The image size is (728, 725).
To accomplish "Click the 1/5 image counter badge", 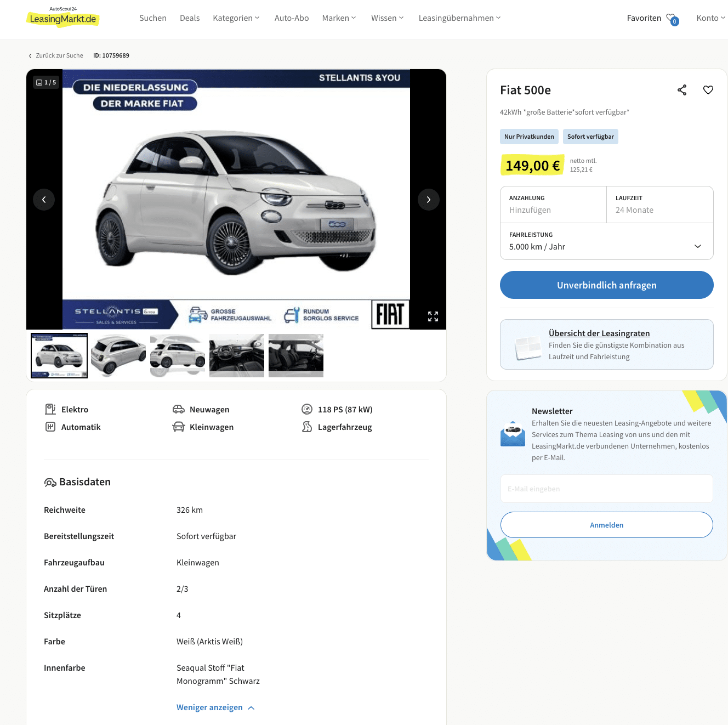I will 46,82.
